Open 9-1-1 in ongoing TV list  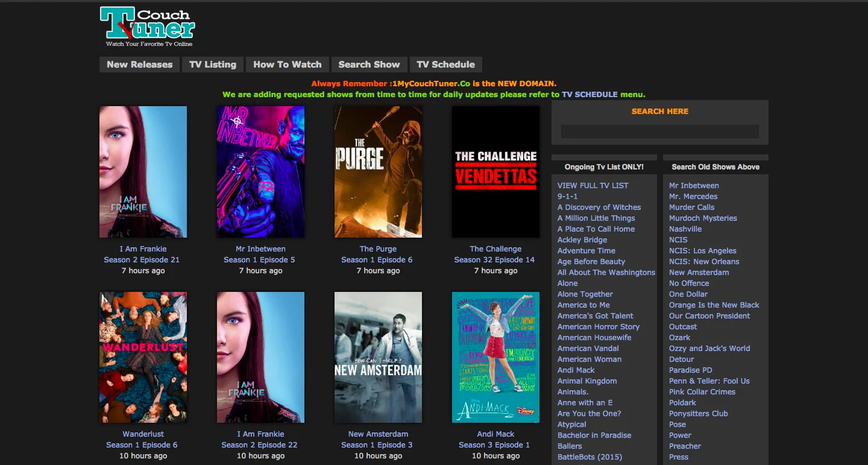coord(567,197)
